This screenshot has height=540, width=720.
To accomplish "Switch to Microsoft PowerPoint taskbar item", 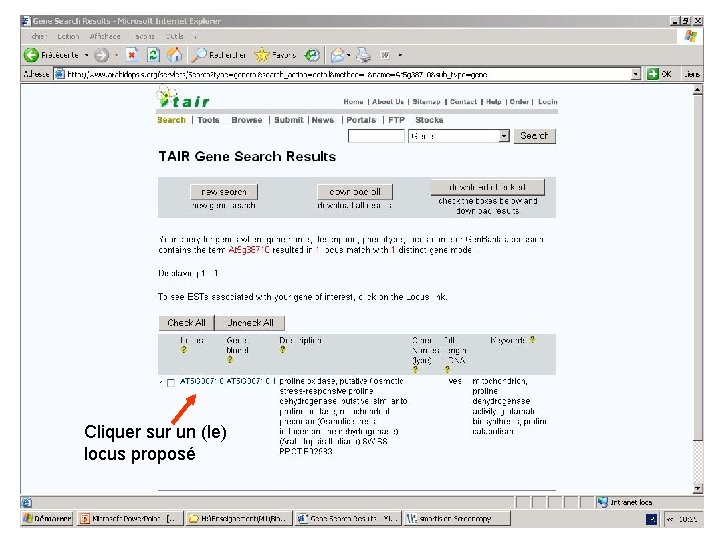I will (x=130, y=518).
